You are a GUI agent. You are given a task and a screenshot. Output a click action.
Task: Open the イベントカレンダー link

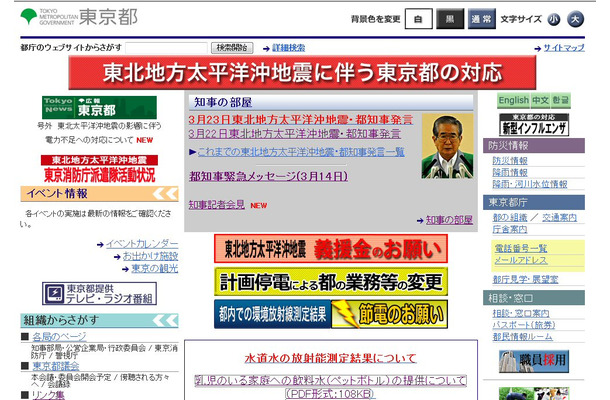142,244
